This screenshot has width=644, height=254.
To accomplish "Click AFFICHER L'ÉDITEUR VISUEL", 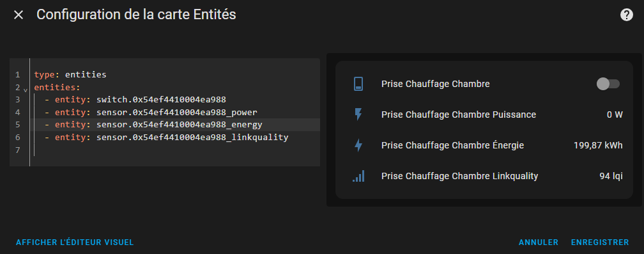I will point(75,242).
